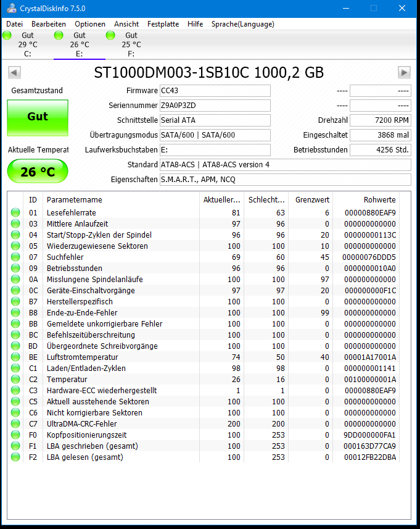The image size is (420, 529).
Task: Go to previous disk with left arrow
Action: (14, 72)
